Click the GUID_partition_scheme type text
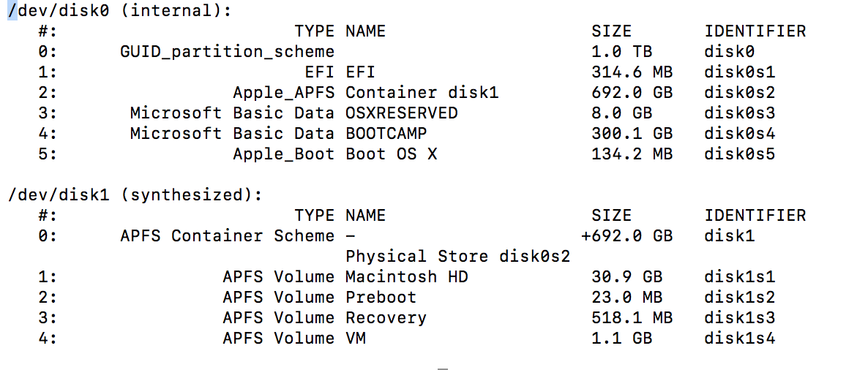 227,52
